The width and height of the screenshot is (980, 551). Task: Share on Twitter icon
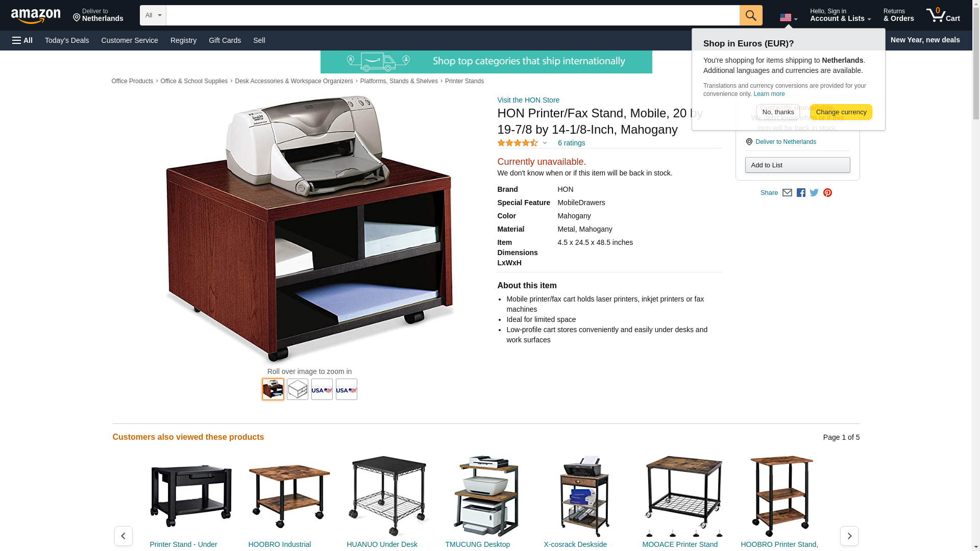(x=814, y=193)
